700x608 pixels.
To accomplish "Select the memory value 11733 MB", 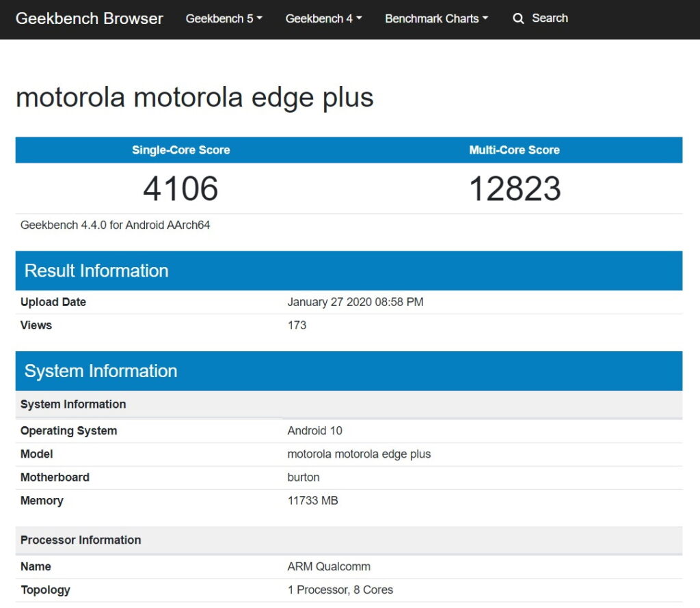I will tap(312, 501).
